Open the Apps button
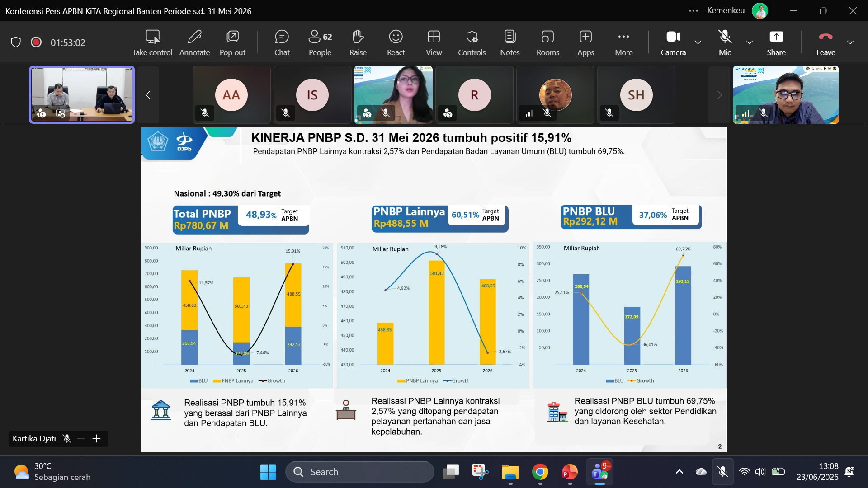 pos(585,43)
